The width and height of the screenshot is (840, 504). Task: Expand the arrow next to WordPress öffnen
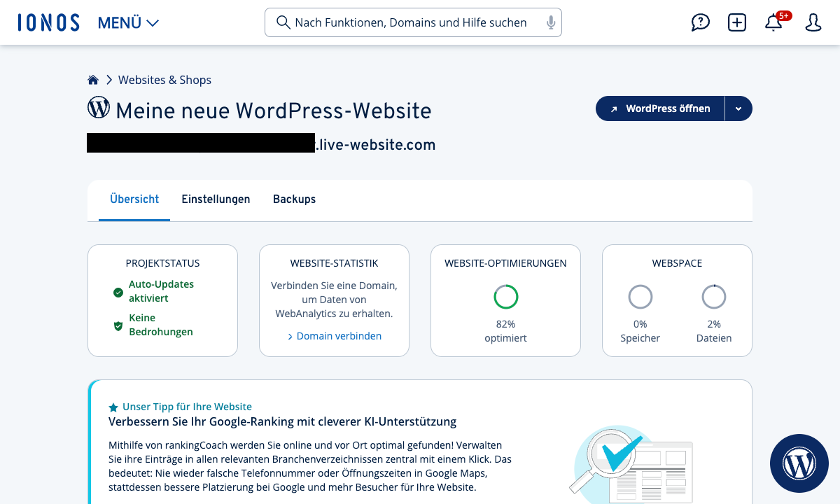[738, 108]
